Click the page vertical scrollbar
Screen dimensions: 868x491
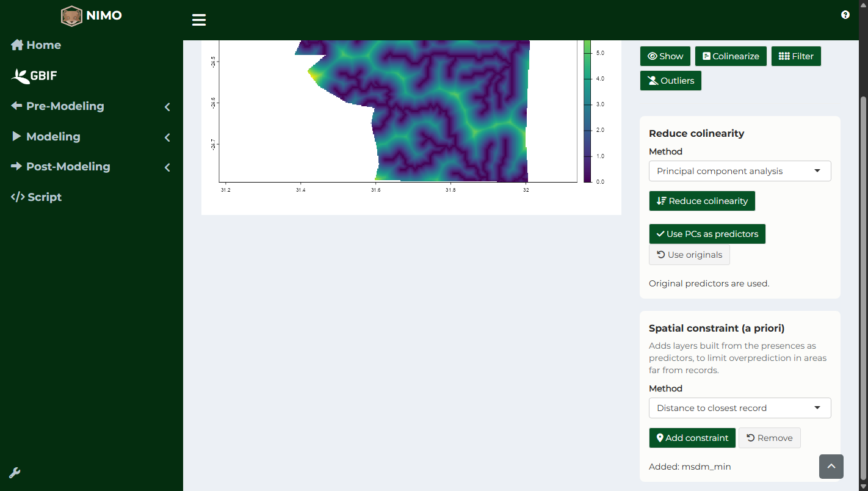tap(863, 287)
